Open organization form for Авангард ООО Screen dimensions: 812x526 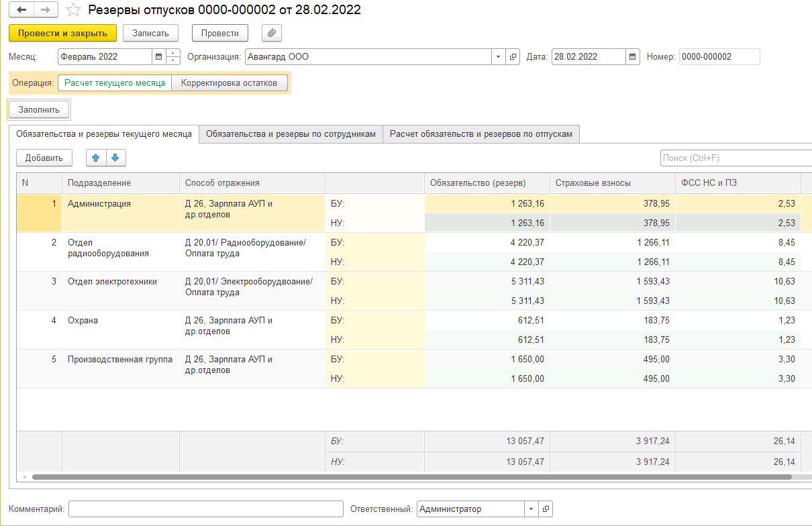[513, 57]
